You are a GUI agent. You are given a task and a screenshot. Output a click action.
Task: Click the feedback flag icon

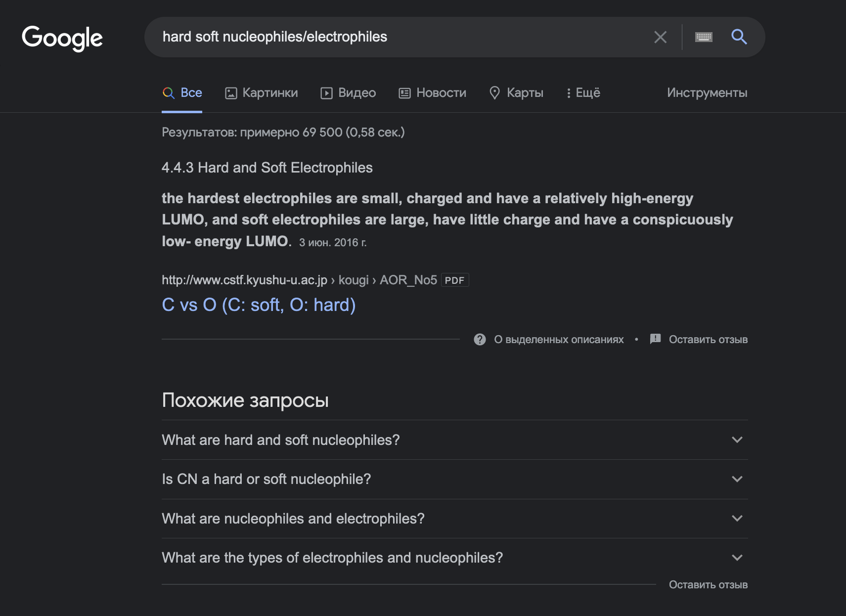(x=655, y=339)
